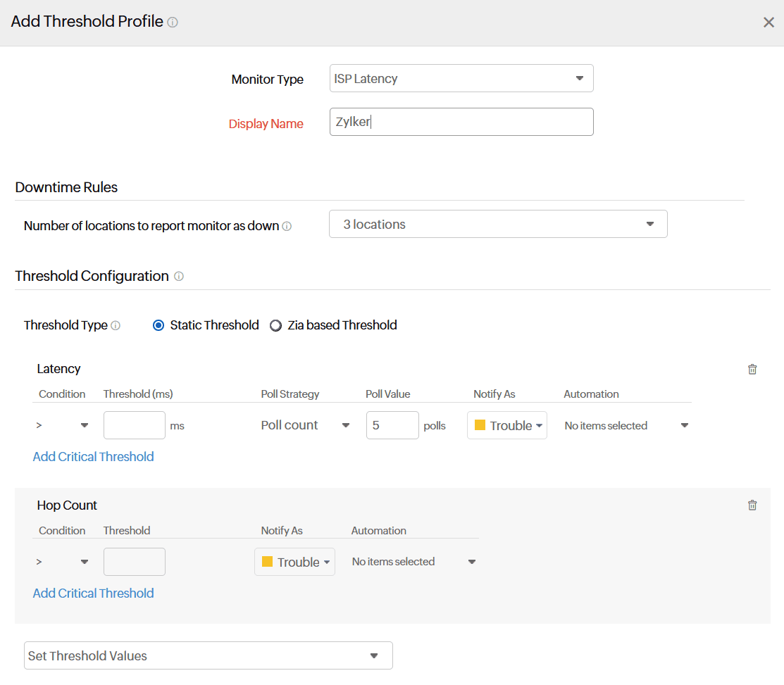Open Latency condition operator dropdown
This screenshot has height=685, width=784.
coord(62,425)
